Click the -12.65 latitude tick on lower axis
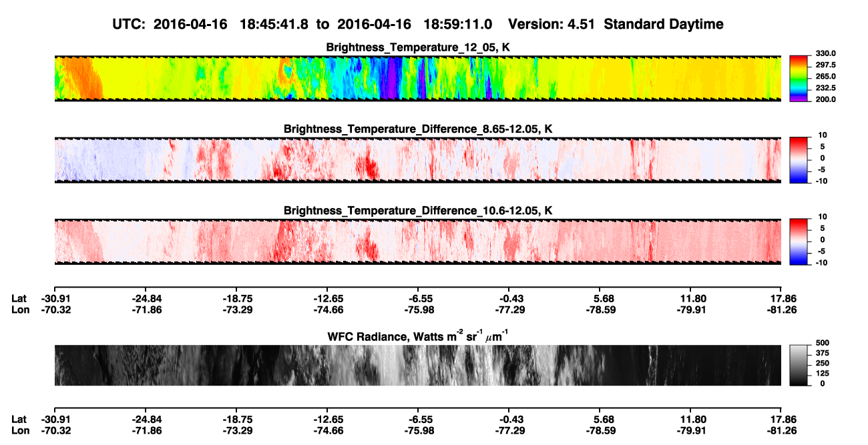The image size is (868, 445). (327, 420)
